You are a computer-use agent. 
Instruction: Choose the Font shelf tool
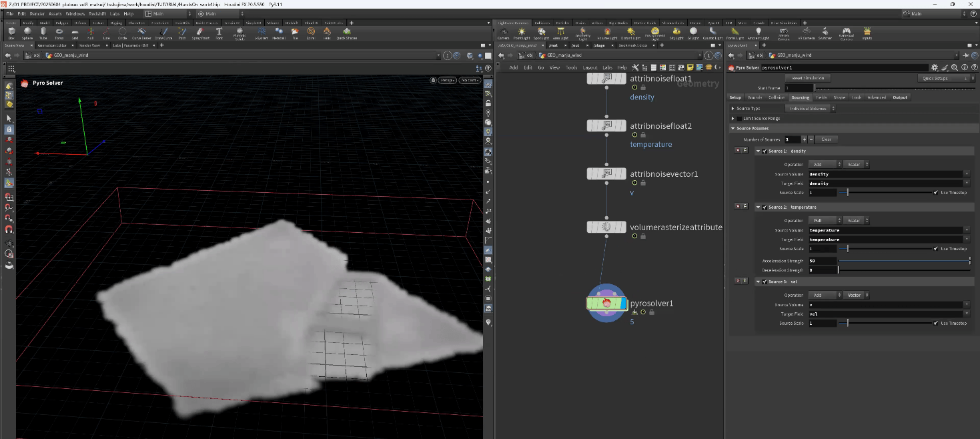click(219, 32)
